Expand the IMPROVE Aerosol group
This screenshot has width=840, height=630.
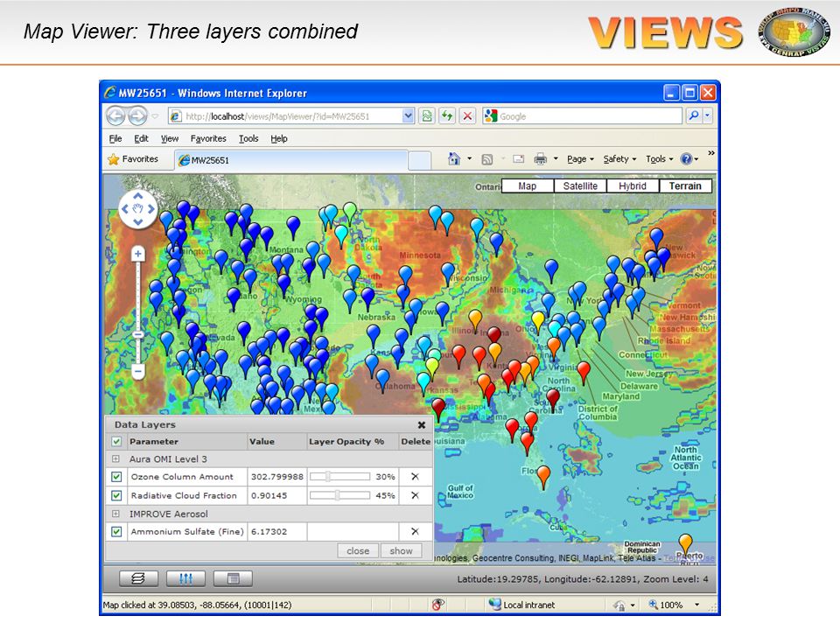(x=115, y=514)
